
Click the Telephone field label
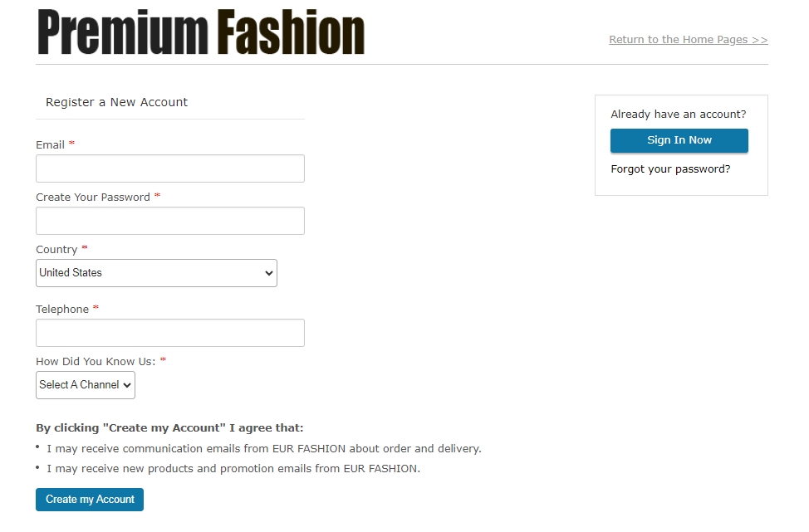tap(62, 310)
